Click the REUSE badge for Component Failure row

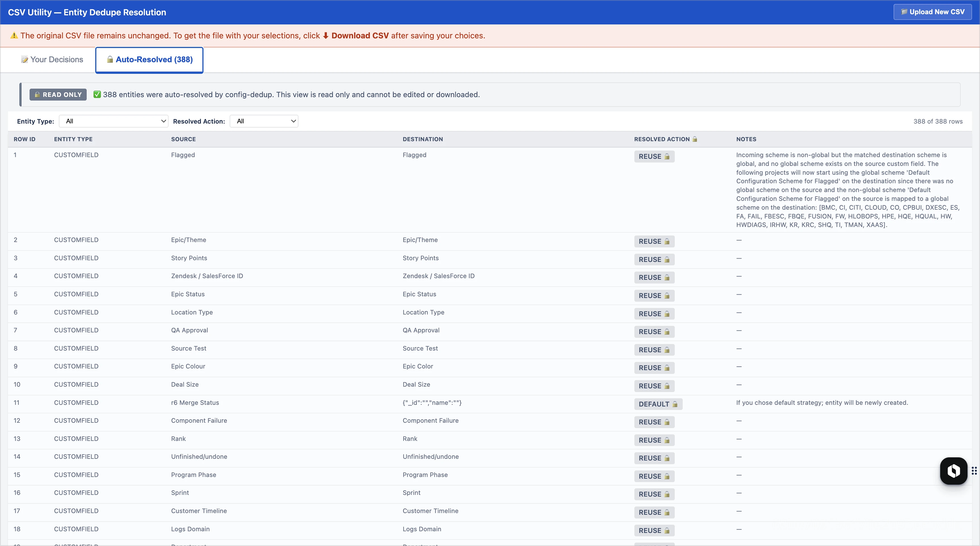pyautogui.click(x=654, y=422)
